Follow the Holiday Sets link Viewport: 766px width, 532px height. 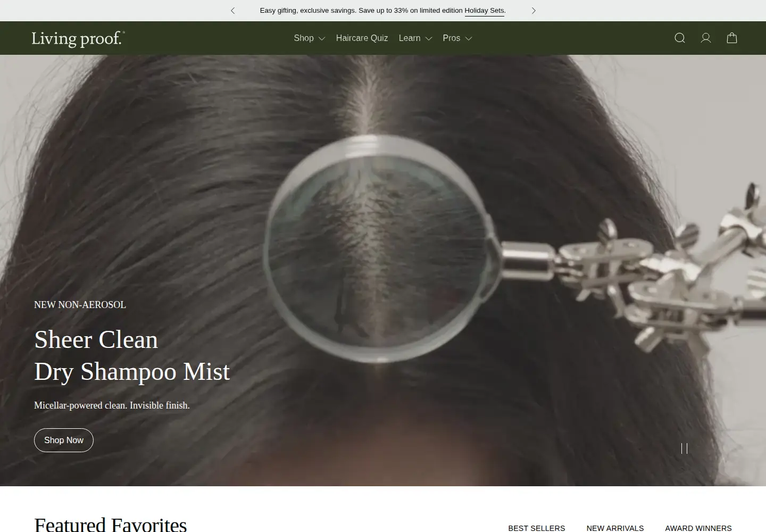pos(484,11)
